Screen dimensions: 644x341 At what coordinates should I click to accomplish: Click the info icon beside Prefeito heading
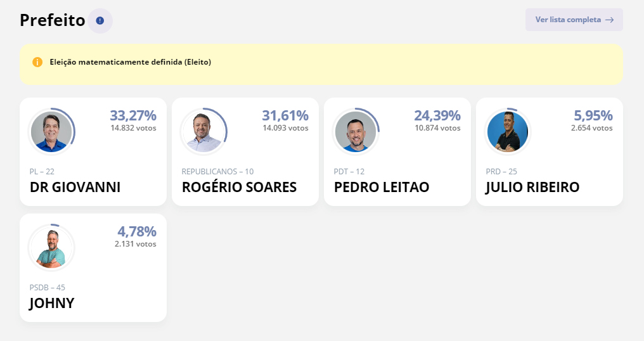[100, 21]
